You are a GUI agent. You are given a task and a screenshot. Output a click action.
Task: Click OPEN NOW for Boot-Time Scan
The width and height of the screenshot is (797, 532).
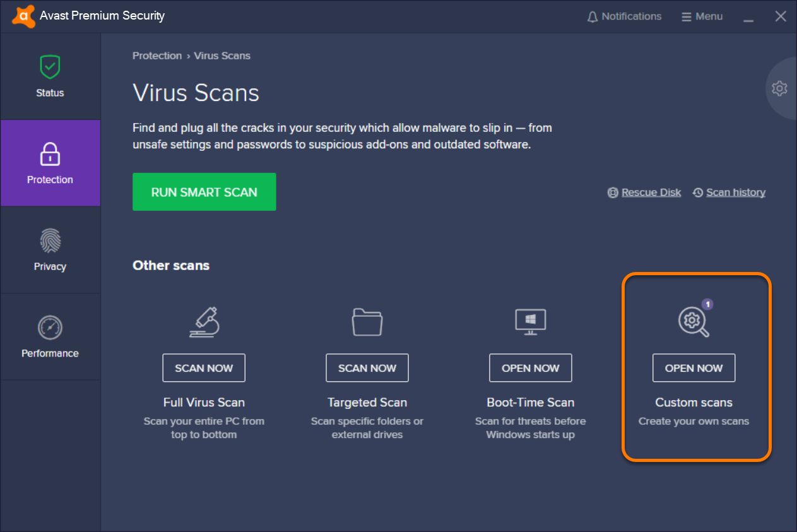point(531,368)
